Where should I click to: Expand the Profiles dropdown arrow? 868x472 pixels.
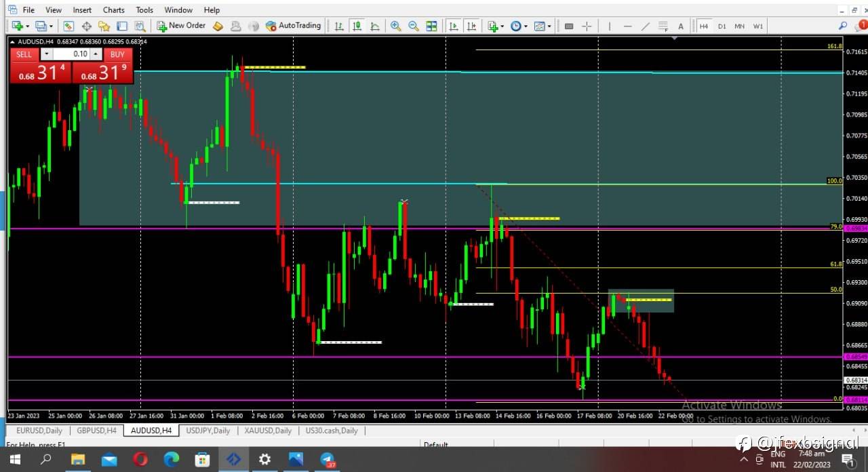click(x=51, y=26)
